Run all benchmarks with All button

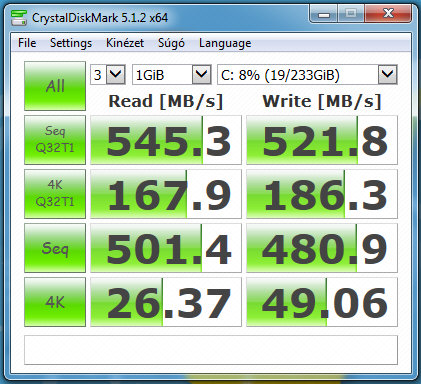pos(55,86)
